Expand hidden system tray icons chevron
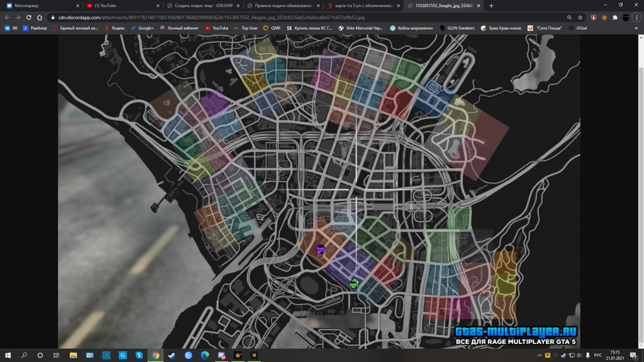This screenshot has width=644, height=362. 539,355
